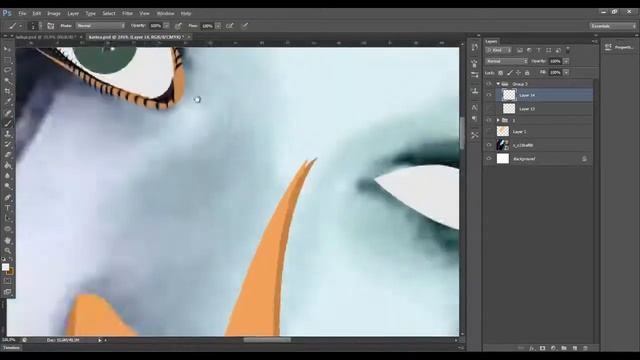640x360 pixels.
Task: Select the Lasso tool
Action: [7, 70]
